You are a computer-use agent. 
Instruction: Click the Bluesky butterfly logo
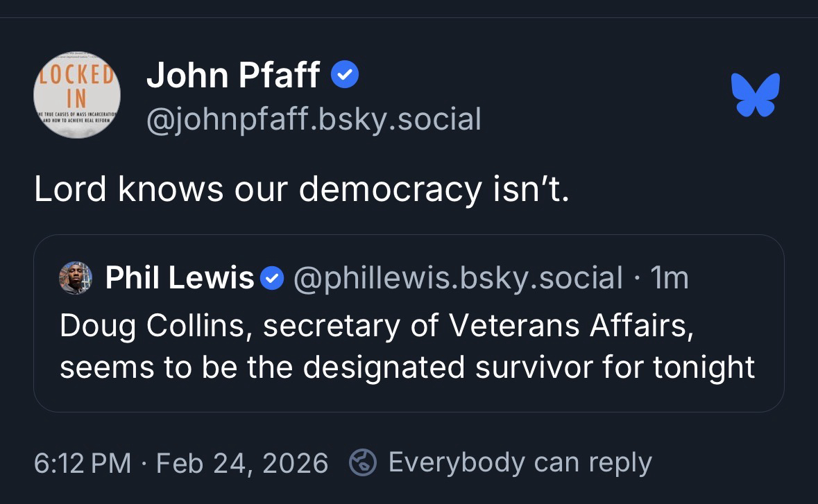755,94
